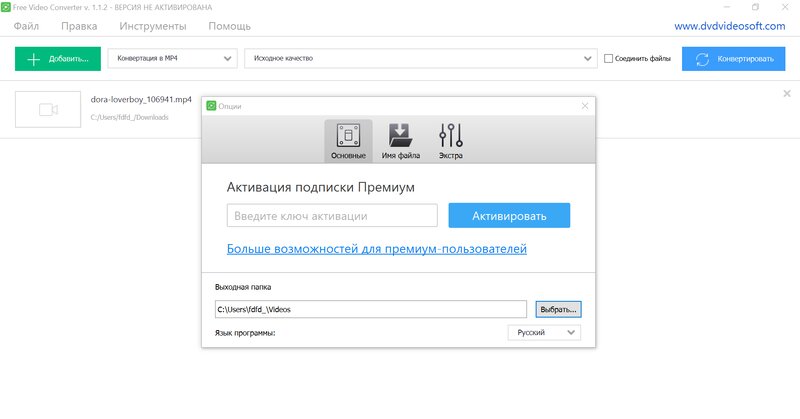Open the premium features link

[377, 249]
